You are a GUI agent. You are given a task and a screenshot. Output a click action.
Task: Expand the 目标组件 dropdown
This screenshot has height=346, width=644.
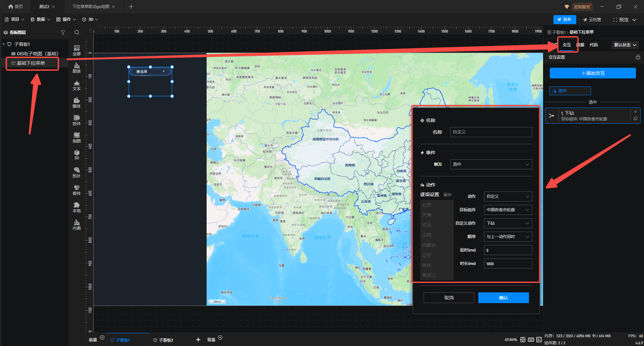507,210
